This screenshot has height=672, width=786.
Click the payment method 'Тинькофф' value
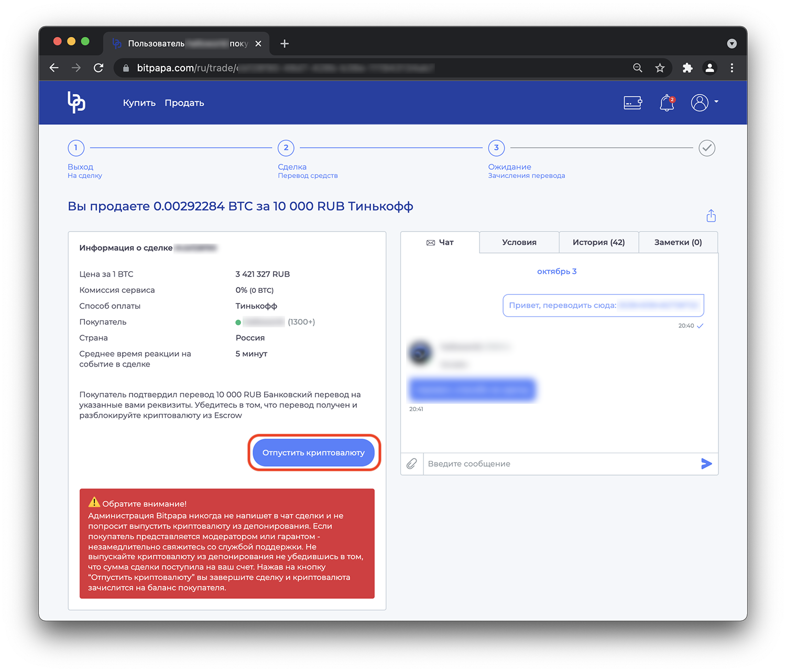coord(256,306)
